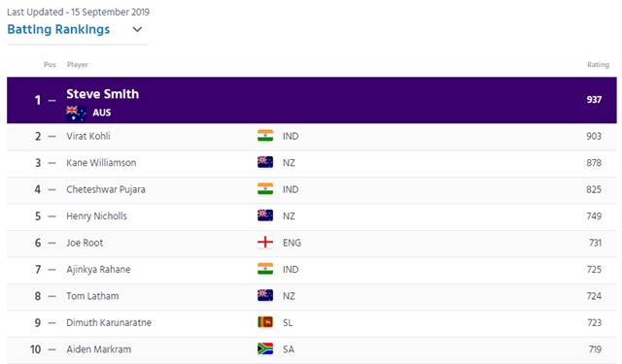The image size is (622, 364).
Task: Open the Batting Rankings selector title
Action: click(x=58, y=29)
